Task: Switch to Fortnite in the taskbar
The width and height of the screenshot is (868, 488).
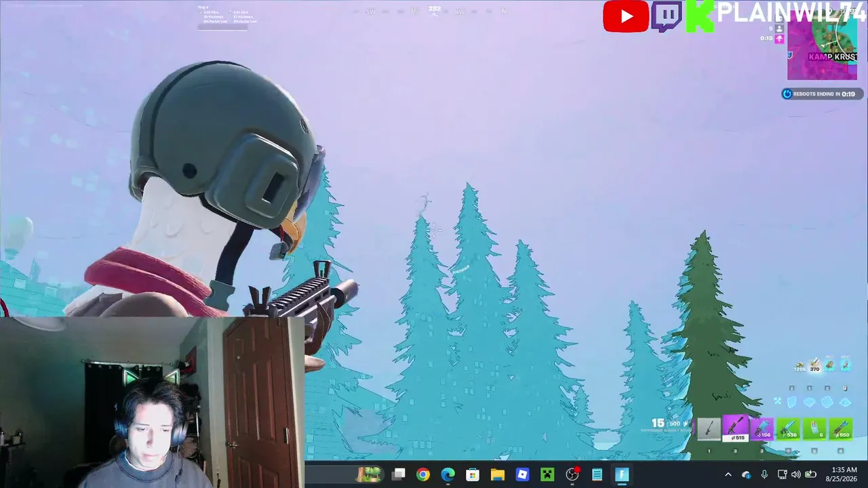Action: pyautogui.click(x=622, y=474)
